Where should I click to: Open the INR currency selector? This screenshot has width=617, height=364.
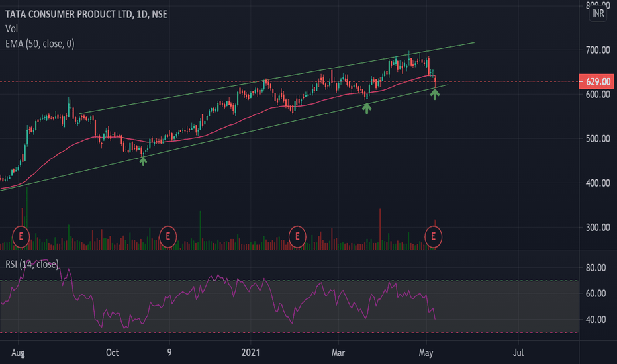tap(598, 13)
